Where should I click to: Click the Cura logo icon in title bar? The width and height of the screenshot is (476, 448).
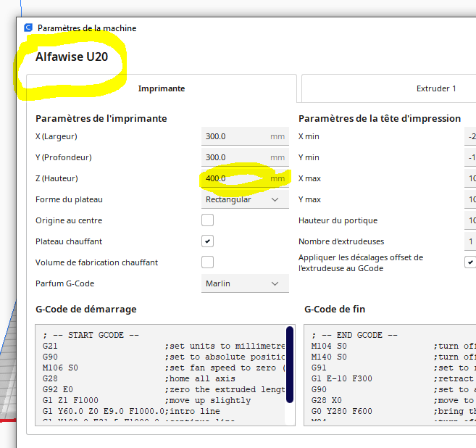[28, 28]
